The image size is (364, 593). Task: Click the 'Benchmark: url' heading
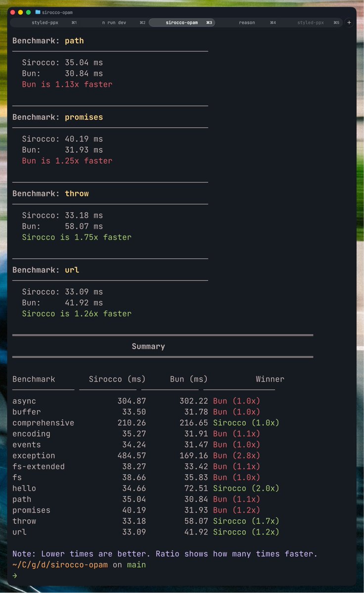(45, 270)
